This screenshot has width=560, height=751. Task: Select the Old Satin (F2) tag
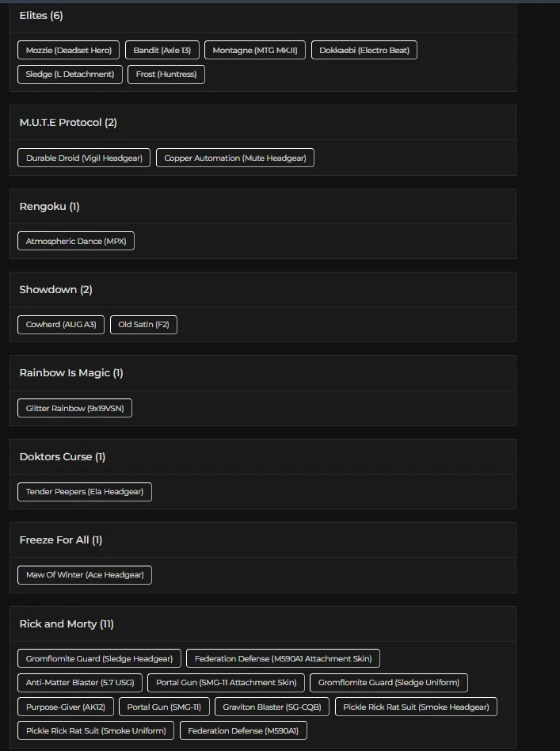click(143, 324)
